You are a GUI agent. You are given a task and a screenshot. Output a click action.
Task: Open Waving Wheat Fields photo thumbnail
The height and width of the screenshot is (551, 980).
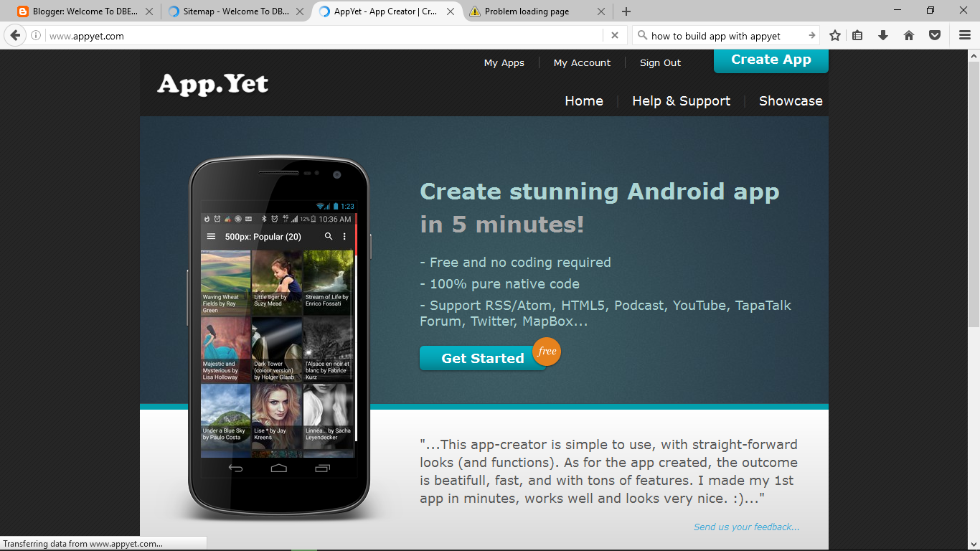tap(225, 283)
